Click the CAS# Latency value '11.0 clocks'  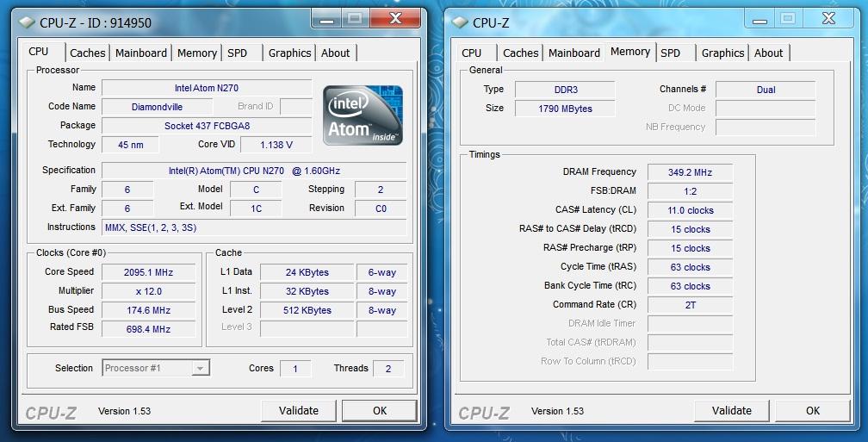[690, 210]
